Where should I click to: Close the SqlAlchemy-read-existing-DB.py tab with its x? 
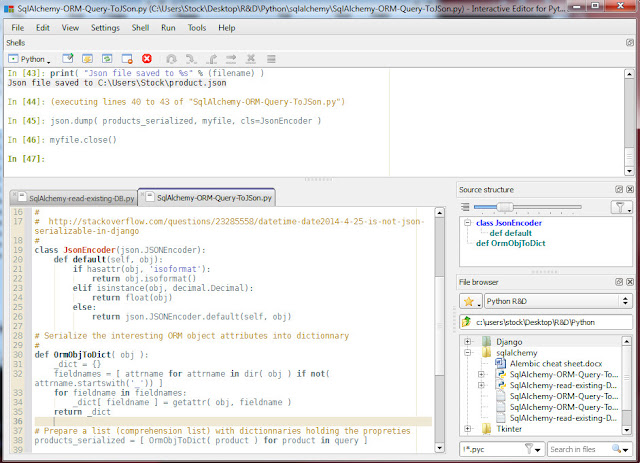[x=15, y=195]
